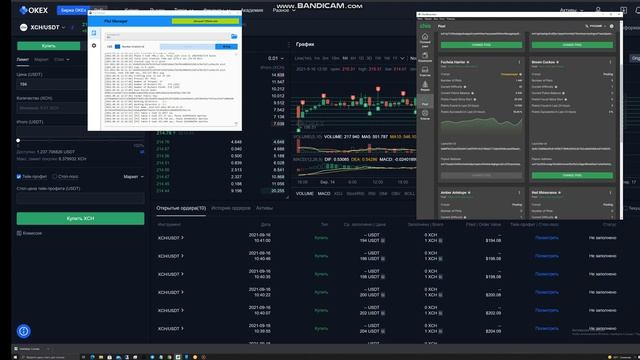Image resolution: width=640 pixels, height=360 pixels.
Task: Open Wallets page in Chia sidebar
Action: [425, 57]
